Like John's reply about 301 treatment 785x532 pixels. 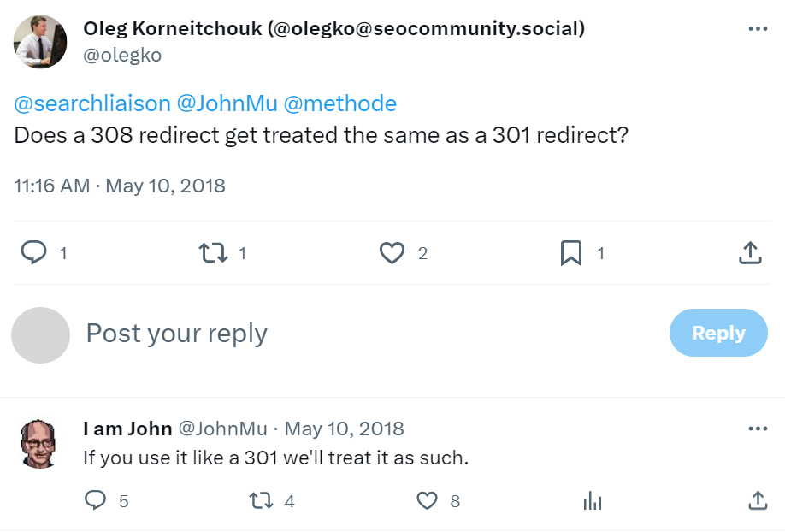click(x=426, y=501)
